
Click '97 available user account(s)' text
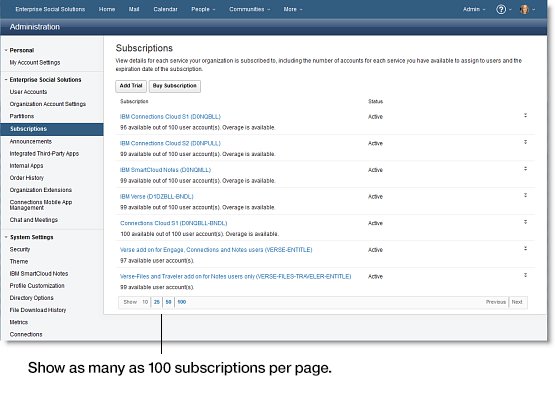(x=157, y=261)
